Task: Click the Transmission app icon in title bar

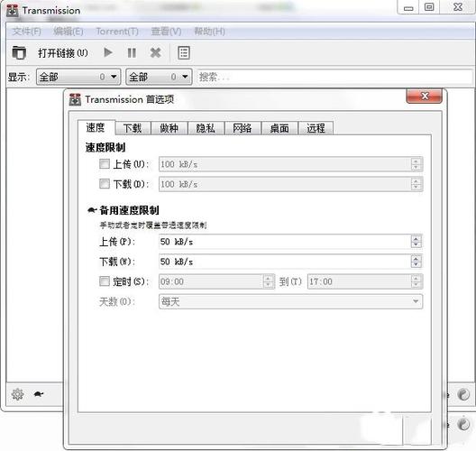Action: pos(13,11)
